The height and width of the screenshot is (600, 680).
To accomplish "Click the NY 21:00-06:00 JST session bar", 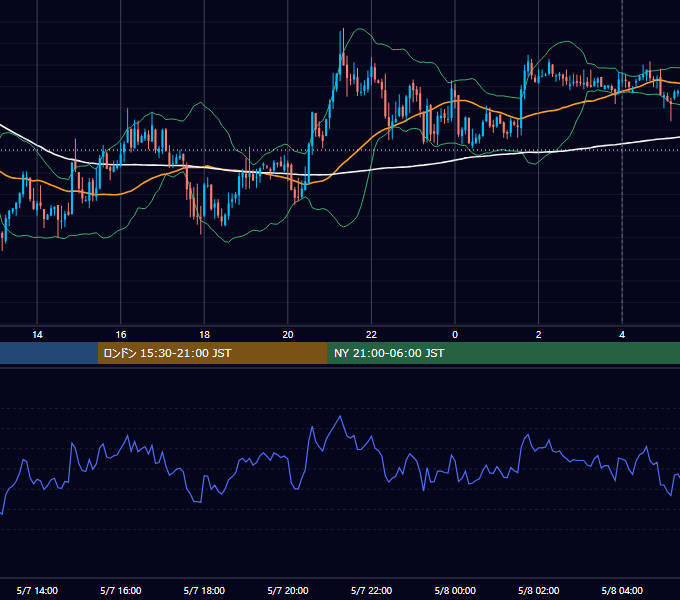I will (503, 353).
